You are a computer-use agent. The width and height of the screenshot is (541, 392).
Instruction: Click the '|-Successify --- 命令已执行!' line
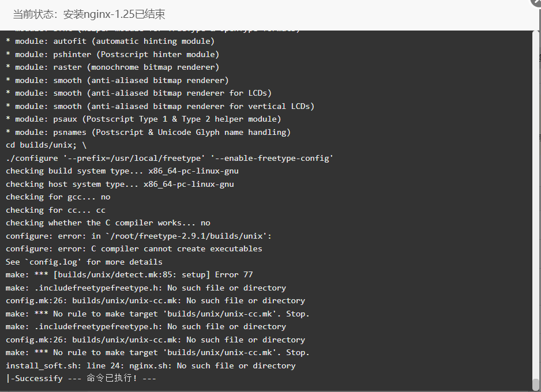coord(81,378)
